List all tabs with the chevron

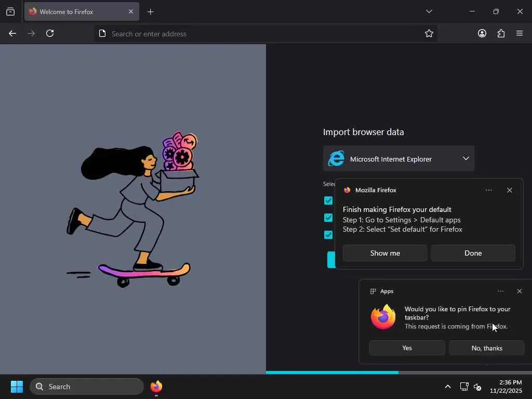(429, 11)
